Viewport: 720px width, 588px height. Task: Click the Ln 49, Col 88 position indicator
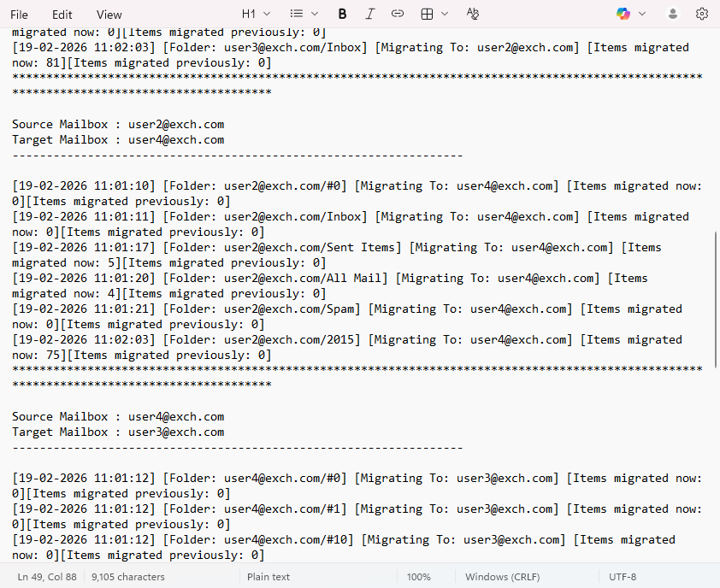(x=46, y=577)
